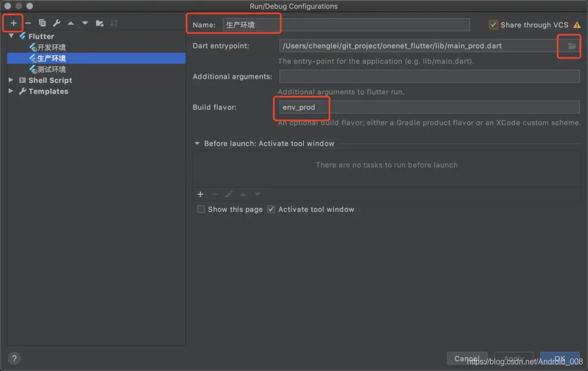Click the Shell Script group icon
This screenshot has width=588, height=371.
pyautogui.click(x=23, y=80)
